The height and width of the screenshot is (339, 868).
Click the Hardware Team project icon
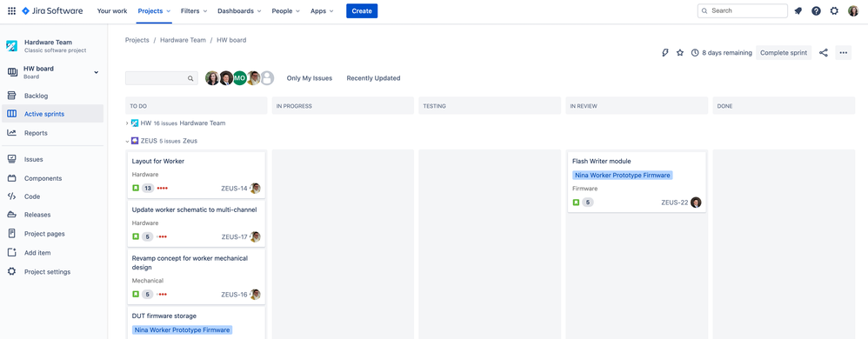click(11, 46)
